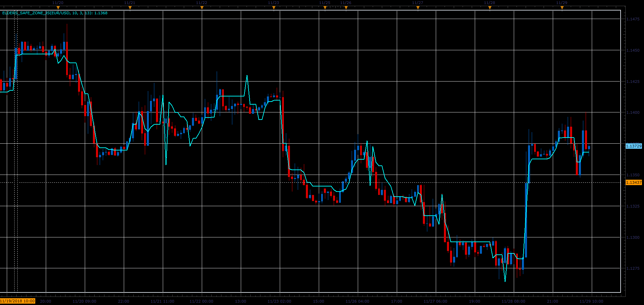Click the 11/28 08:00 time axis label
The height and width of the screenshot is (305, 644).
point(514,301)
